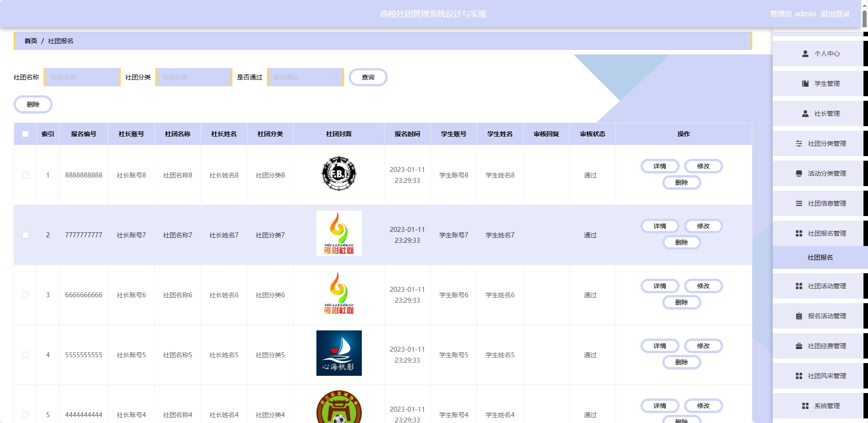This screenshot has height=423, width=868.
Task: Expand 报名活动管理 menu
Action: (x=820, y=316)
